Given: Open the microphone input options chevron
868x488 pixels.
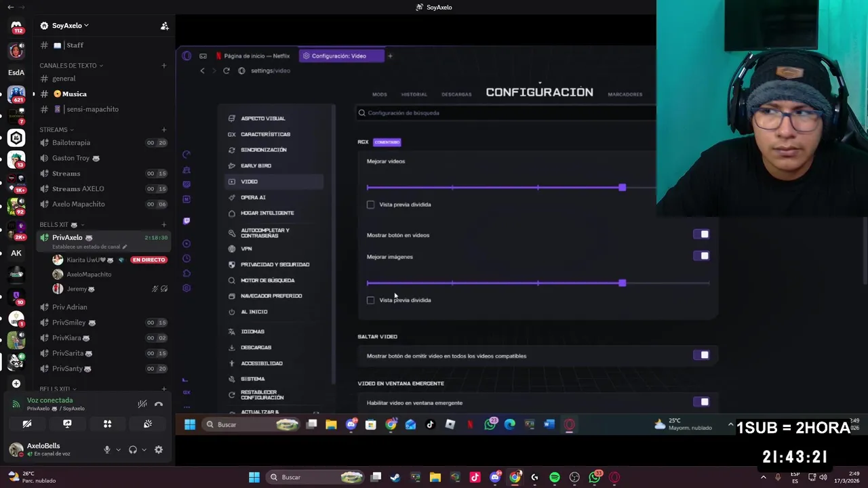Looking at the screenshot, I should tap(118, 449).
